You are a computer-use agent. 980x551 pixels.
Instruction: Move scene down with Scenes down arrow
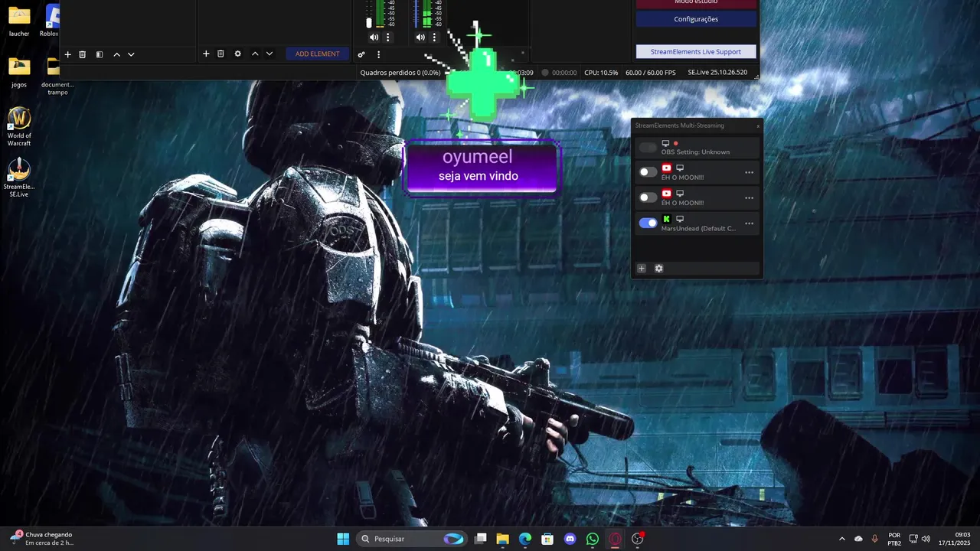point(131,54)
